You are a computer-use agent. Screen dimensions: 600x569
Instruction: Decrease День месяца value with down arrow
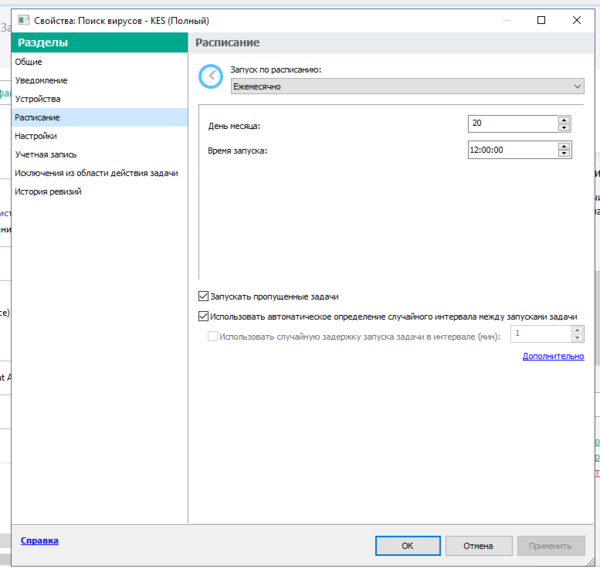(564, 127)
